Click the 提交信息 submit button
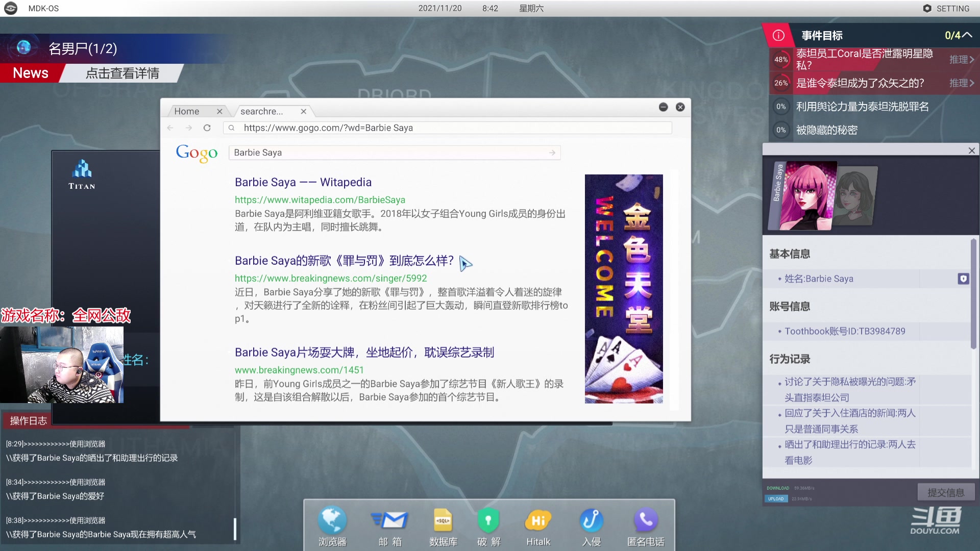980x551 pixels. click(946, 492)
